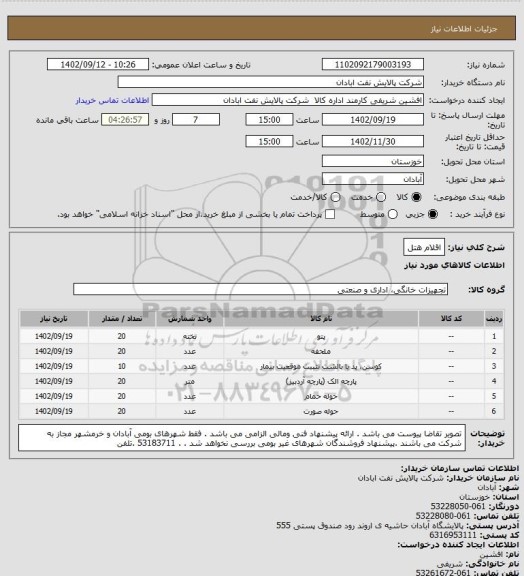Click the delivery city field آبادان
Viewport: 524px width, 576px height.
click(373, 179)
